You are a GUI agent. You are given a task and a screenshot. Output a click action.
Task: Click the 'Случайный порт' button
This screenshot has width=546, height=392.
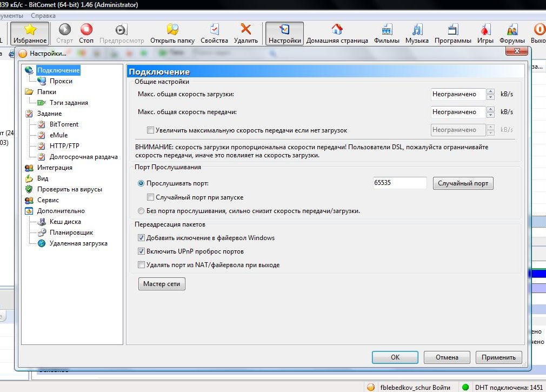tap(463, 183)
